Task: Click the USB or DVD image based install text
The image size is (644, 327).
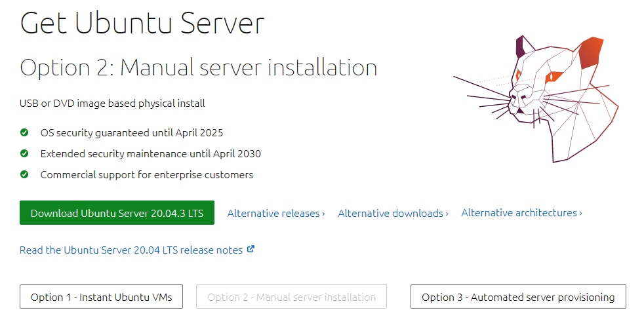Action: (112, 103)
